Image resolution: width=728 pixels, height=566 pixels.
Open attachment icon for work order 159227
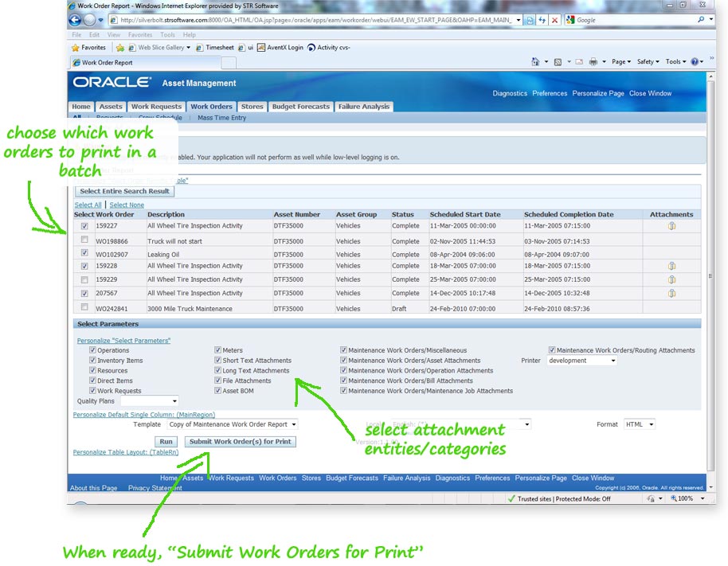pyautogui.click(x=671, y=226)
